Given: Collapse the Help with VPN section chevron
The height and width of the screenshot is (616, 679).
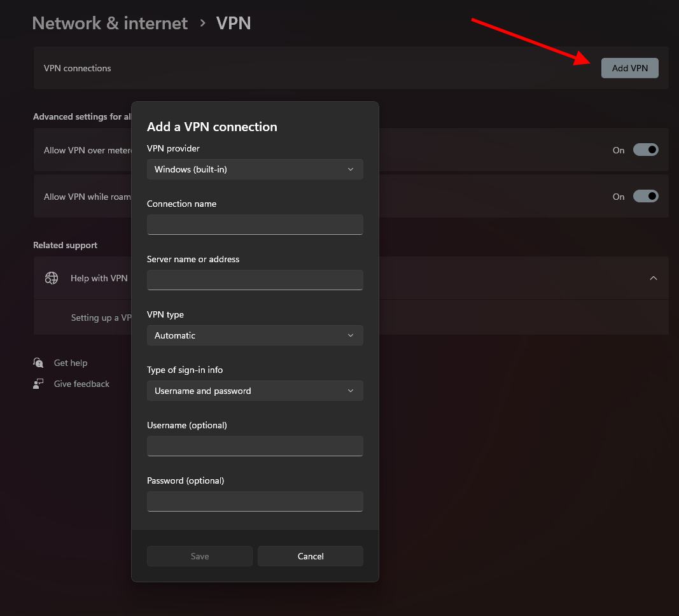Looking at the screenshot, I should [653, 278].
